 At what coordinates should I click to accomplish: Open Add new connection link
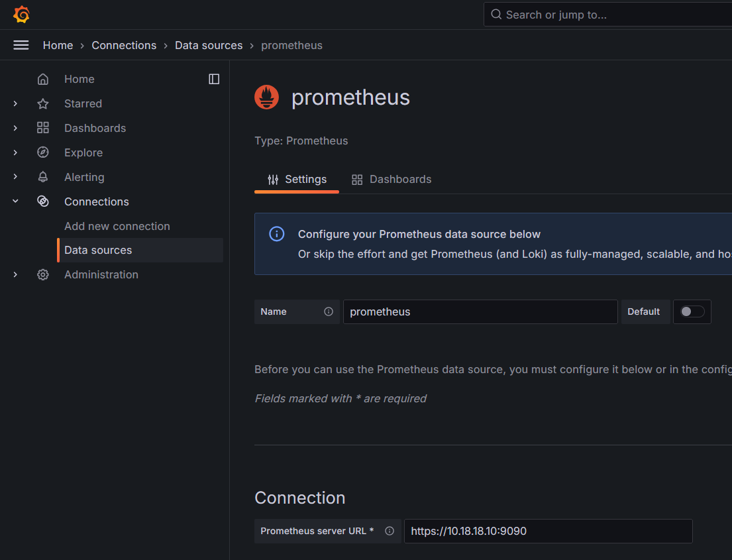pos(117,226)
